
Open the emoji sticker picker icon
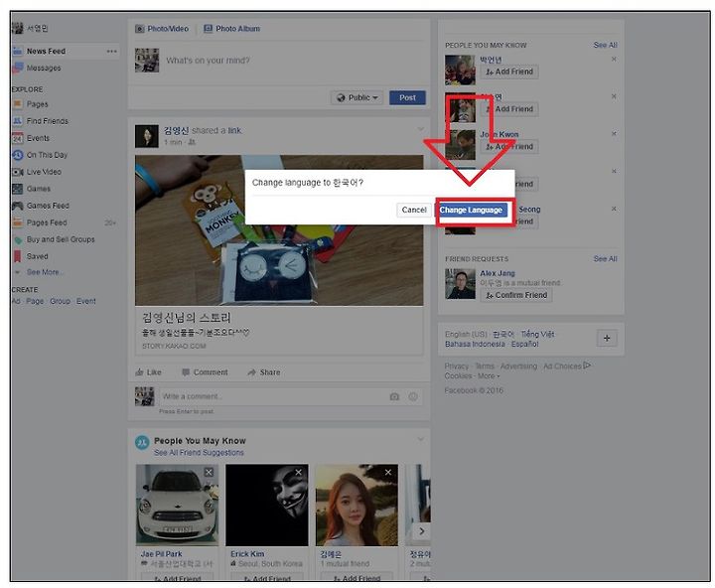[413, 397]
